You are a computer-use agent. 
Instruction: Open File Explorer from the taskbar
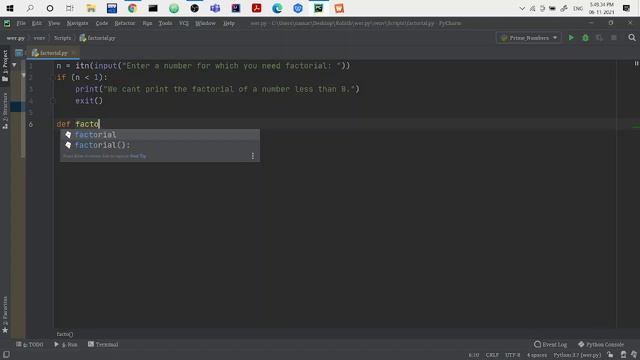coord(91,8)
